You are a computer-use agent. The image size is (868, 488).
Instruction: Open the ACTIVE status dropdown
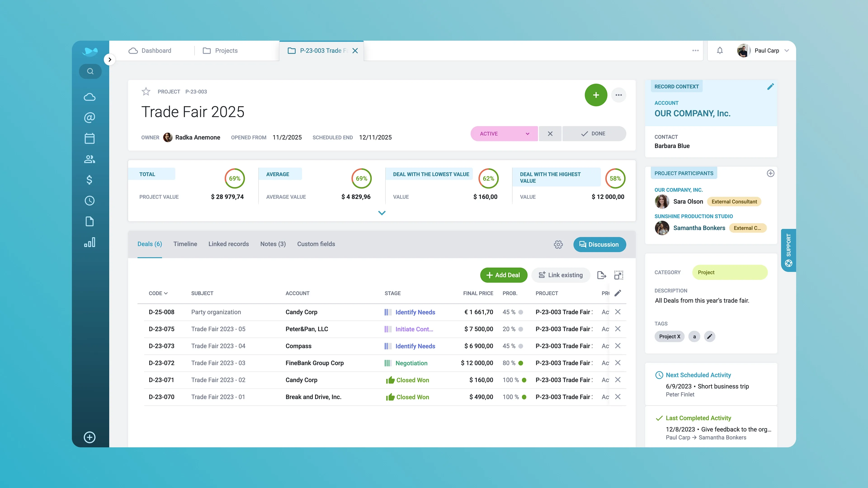click(504, 134)
